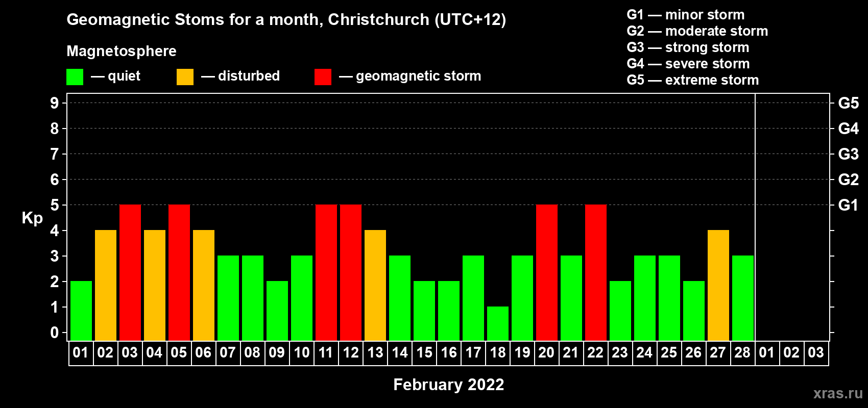Click the green bar for February 18
Image resolution: width=868 pixels, height=408 pixels.
click(x=498, y=323)
